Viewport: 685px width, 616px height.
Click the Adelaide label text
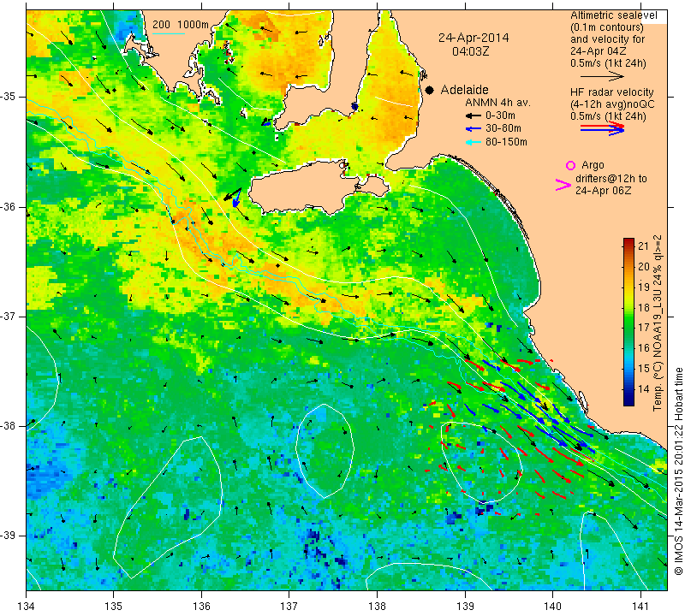(464, 90)
